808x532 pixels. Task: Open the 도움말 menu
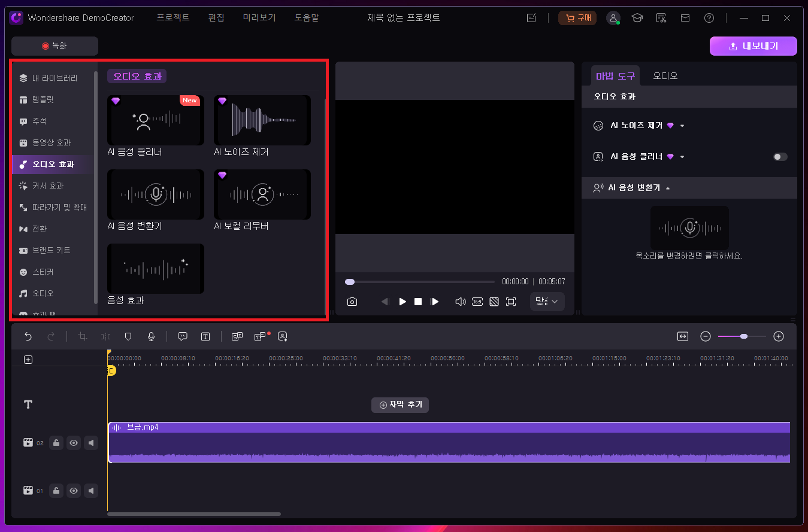point(307,18)
